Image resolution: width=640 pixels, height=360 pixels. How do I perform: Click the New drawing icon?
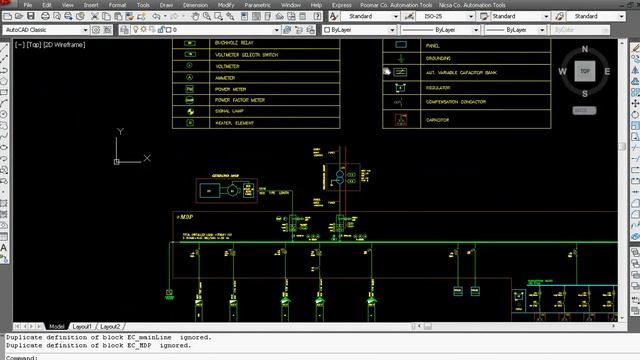tap(7, 16)
